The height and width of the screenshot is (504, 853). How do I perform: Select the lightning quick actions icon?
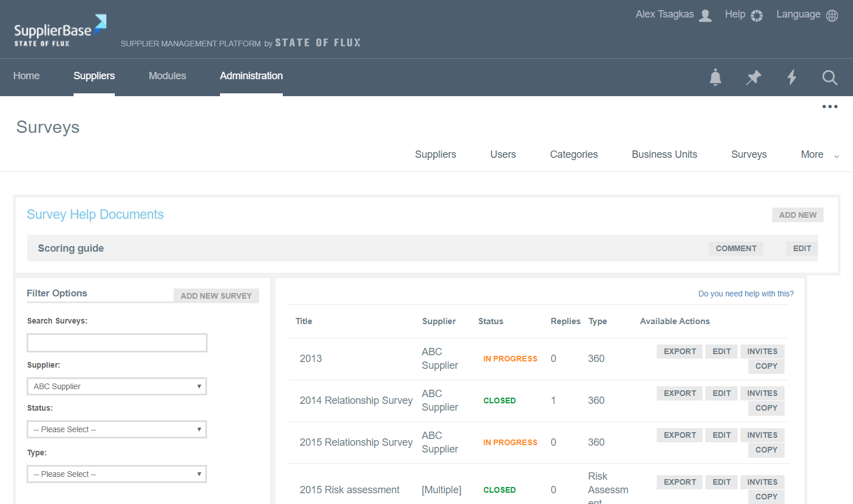pos(792,77)
